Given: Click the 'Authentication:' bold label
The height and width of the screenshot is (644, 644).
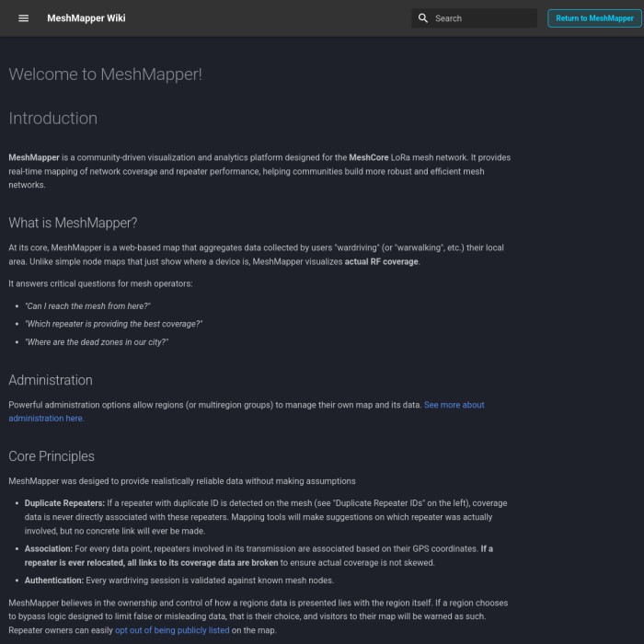Looking at the screenshot, I should pyautogui.click(x=54, y=580).
